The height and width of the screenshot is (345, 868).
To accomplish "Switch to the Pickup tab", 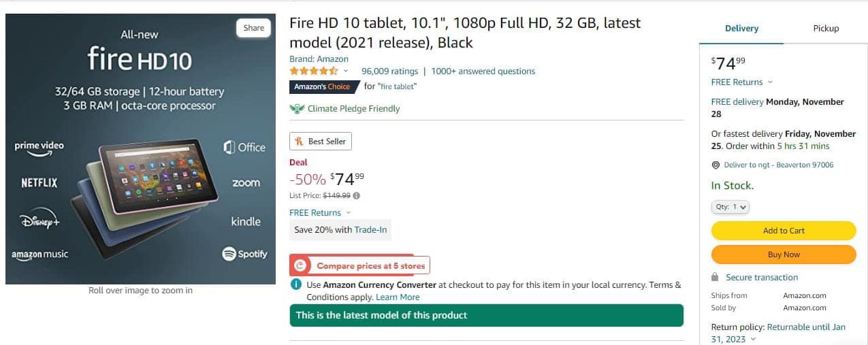I will [x=826, y=29].
